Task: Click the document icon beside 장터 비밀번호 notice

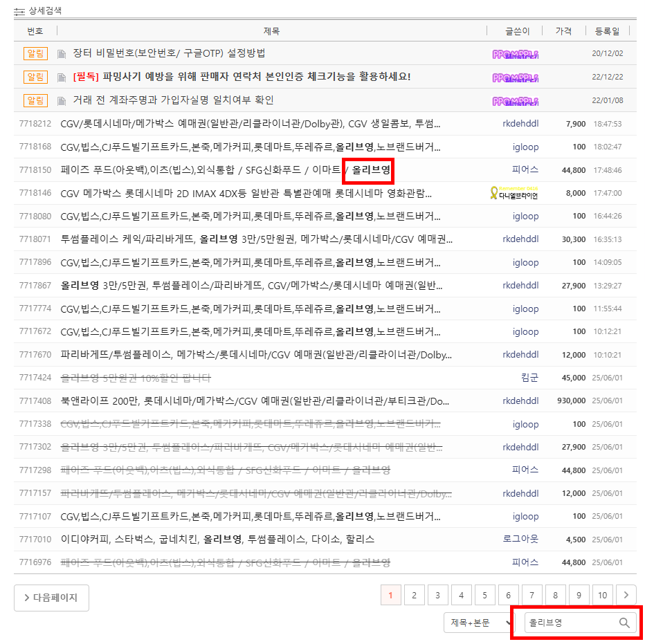Action: pos(62,54)
